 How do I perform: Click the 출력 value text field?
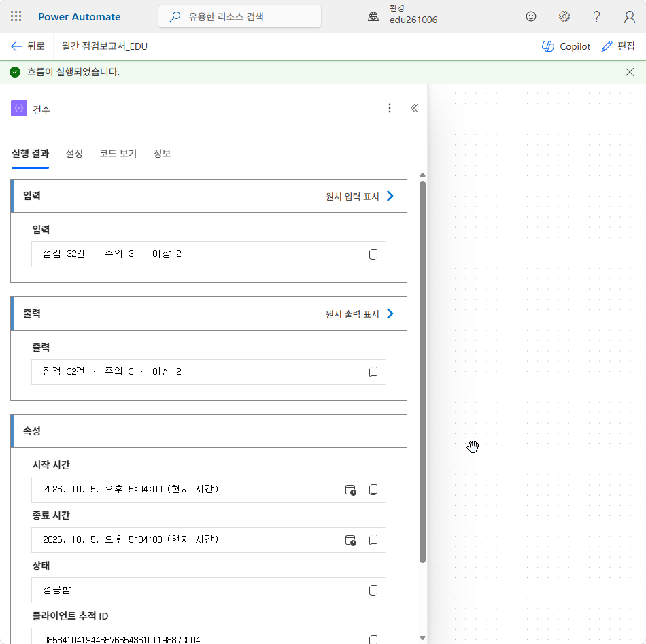point(209,372)
